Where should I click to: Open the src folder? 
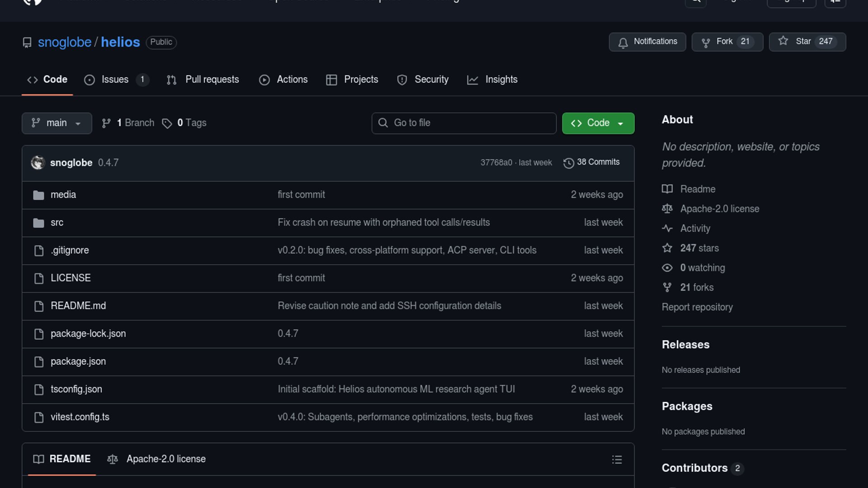57,223
